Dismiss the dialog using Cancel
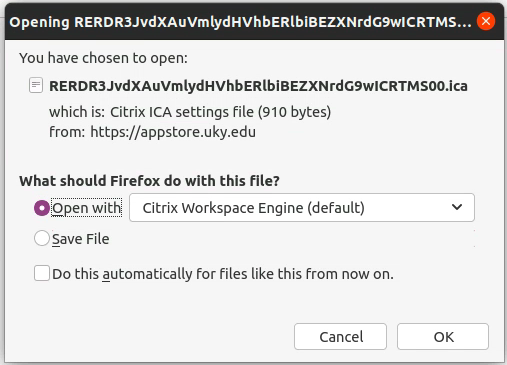The width and height of the screenshot is (507, 365). point(340,337)
